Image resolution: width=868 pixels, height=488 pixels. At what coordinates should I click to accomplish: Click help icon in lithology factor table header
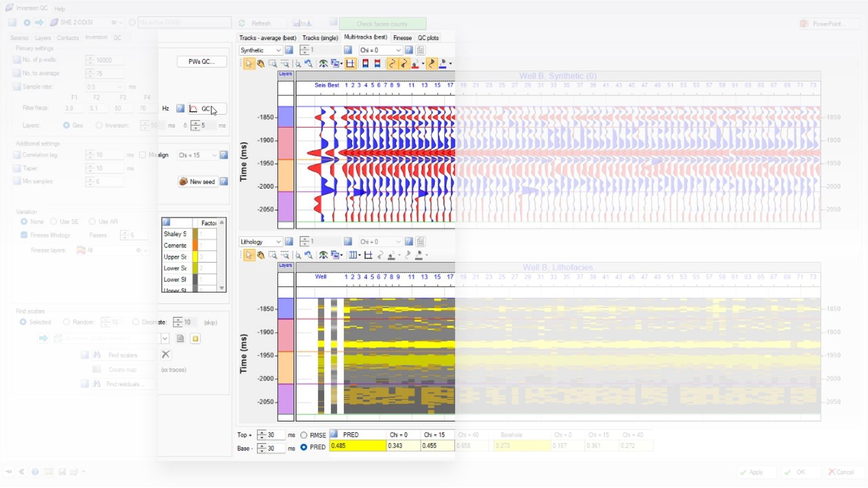166,222
